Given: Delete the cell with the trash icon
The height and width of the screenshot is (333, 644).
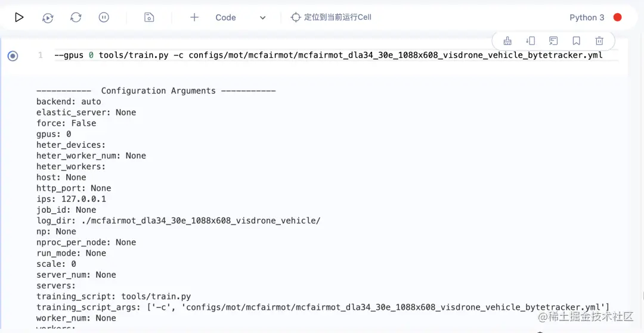Looking at the screenshot, I should (x=599, y=41).
